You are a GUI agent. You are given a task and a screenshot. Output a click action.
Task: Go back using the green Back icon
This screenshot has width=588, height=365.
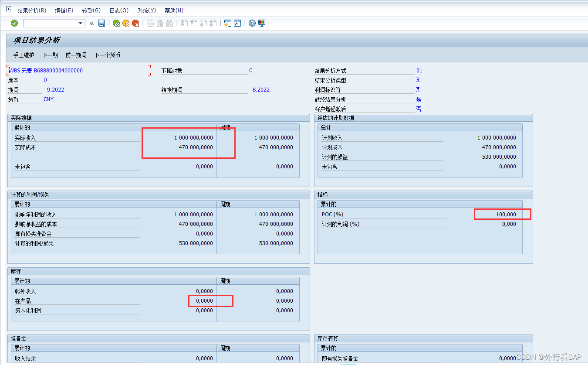click(x=116, y=23)
